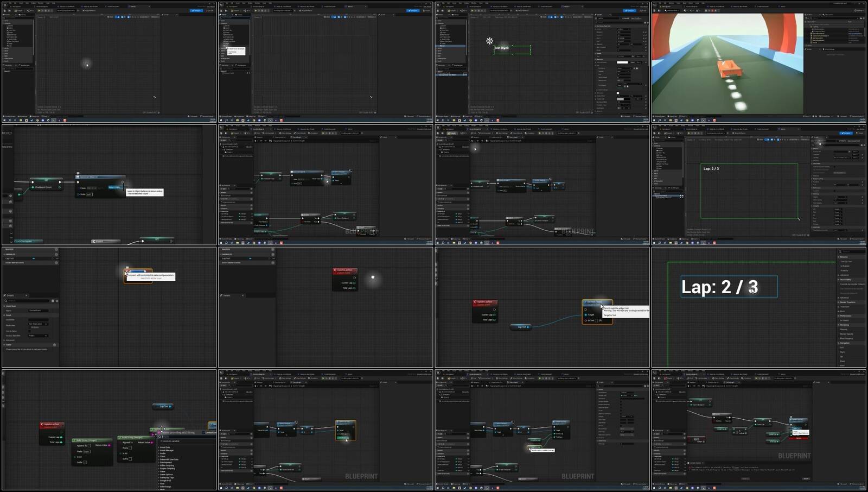Collapse the Behavior category in widget Details

tap(839, 257)
